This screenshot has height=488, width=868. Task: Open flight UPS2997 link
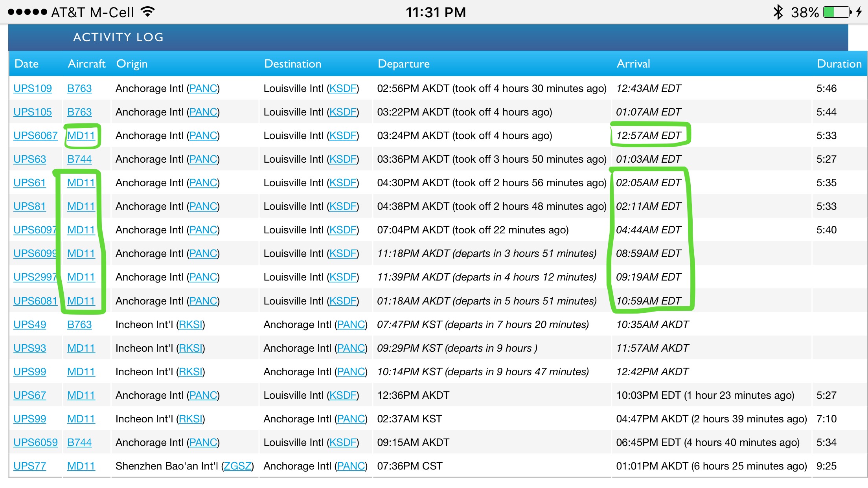click(35, 277)
